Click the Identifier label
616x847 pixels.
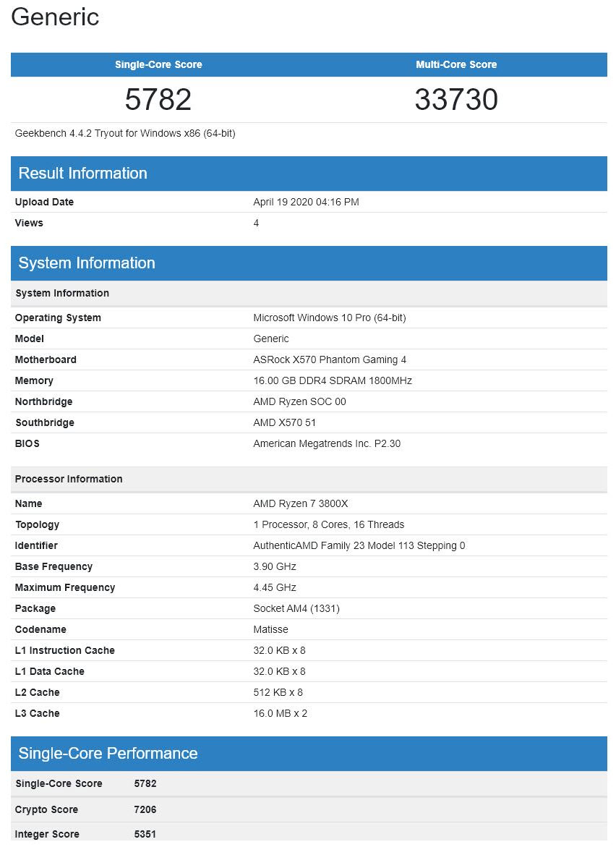(35, 546)
